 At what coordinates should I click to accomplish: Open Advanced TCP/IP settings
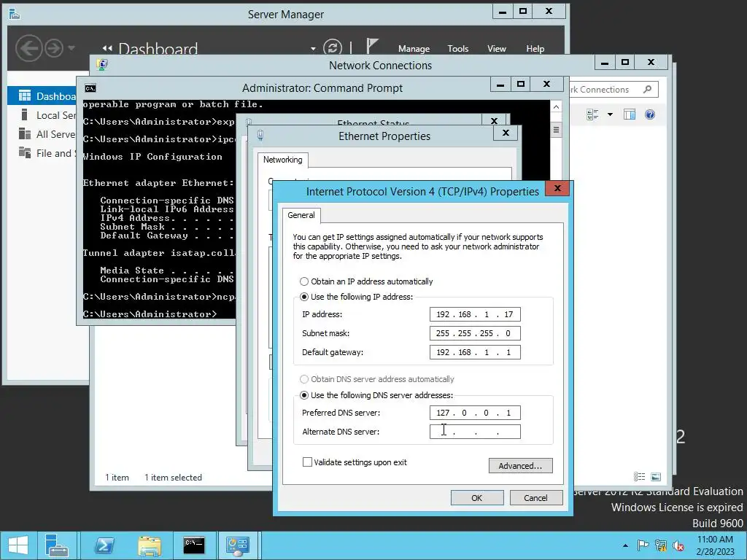click(520, 466)
